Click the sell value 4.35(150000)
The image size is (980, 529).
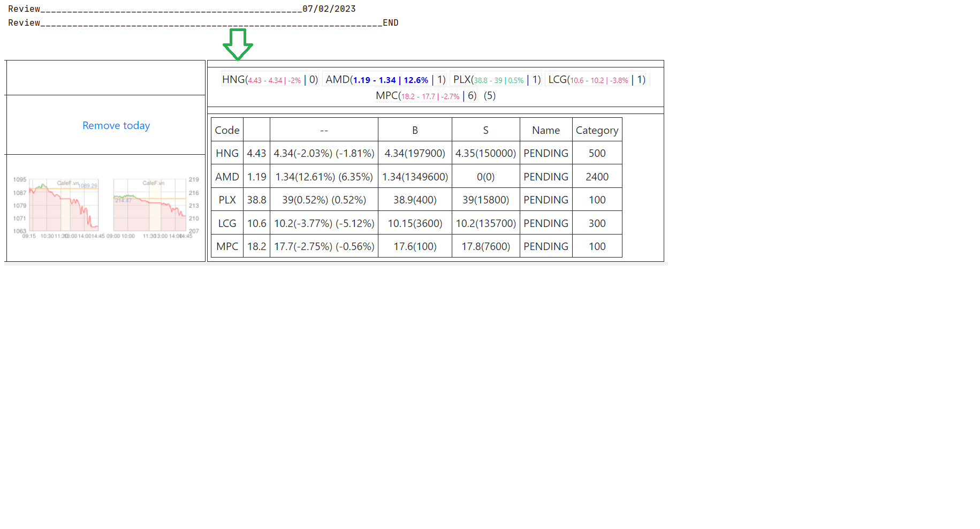click(485, 153)
